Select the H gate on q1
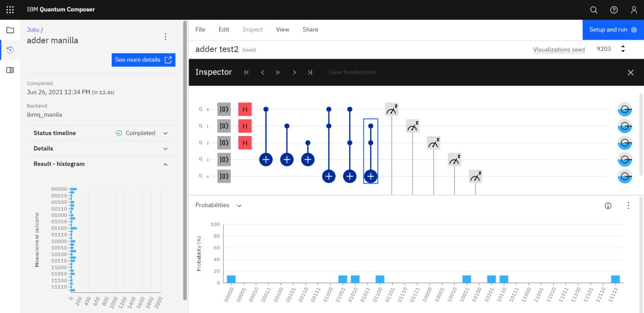Screen dimensions: 644x313 [x=245, y=126]
